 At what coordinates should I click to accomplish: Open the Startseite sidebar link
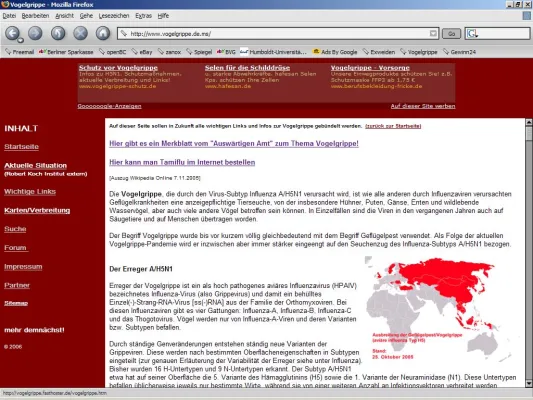coord(21,147)
